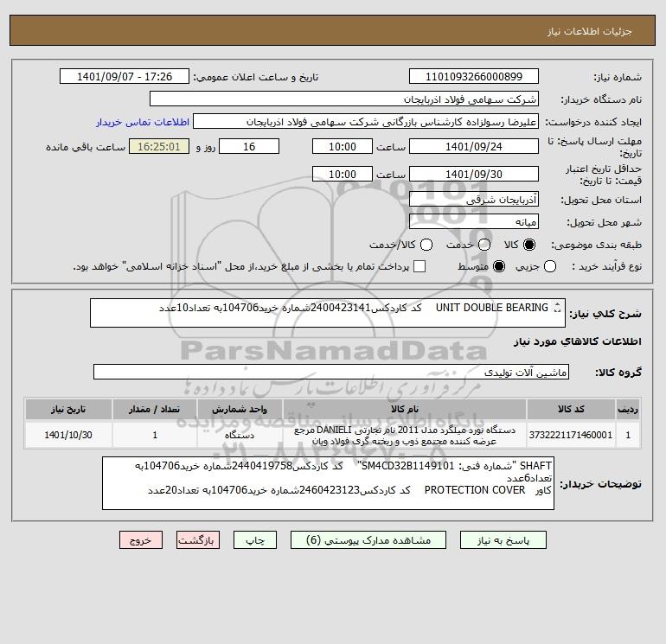The width and height of the screenshot is (666, 644).
Task: Click the price validity date 1401/09/30
Action: tap(474, 174)
